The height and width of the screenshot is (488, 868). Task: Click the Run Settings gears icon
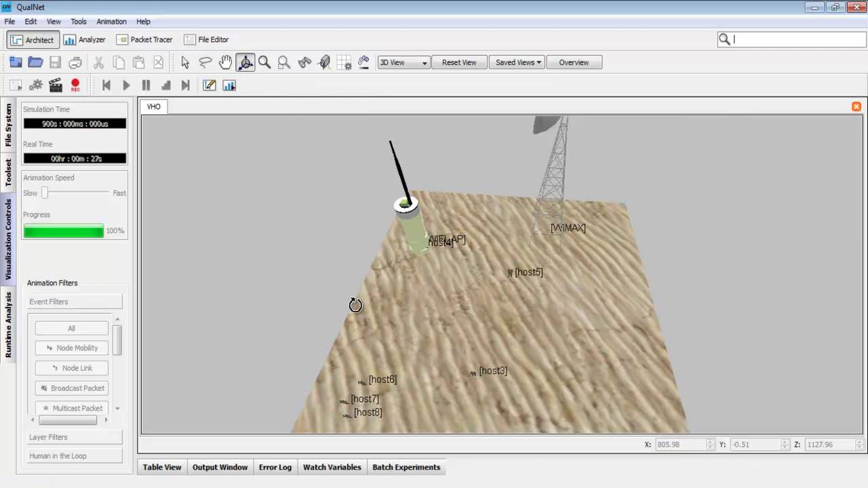click(x=36, y=85)
